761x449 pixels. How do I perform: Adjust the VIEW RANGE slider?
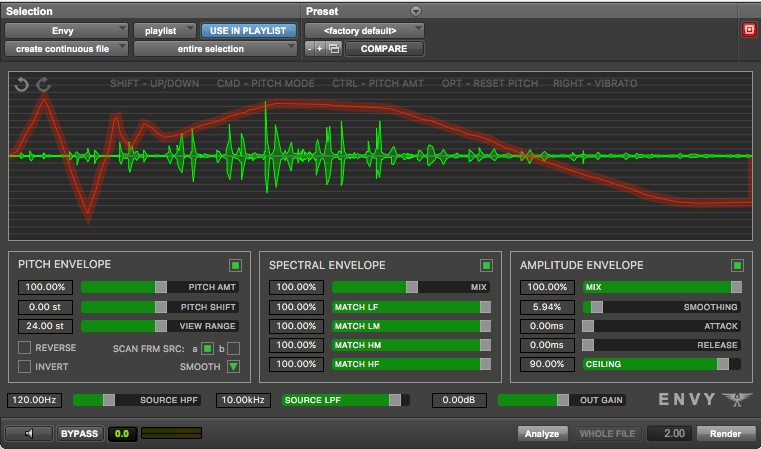pos(160,326)
